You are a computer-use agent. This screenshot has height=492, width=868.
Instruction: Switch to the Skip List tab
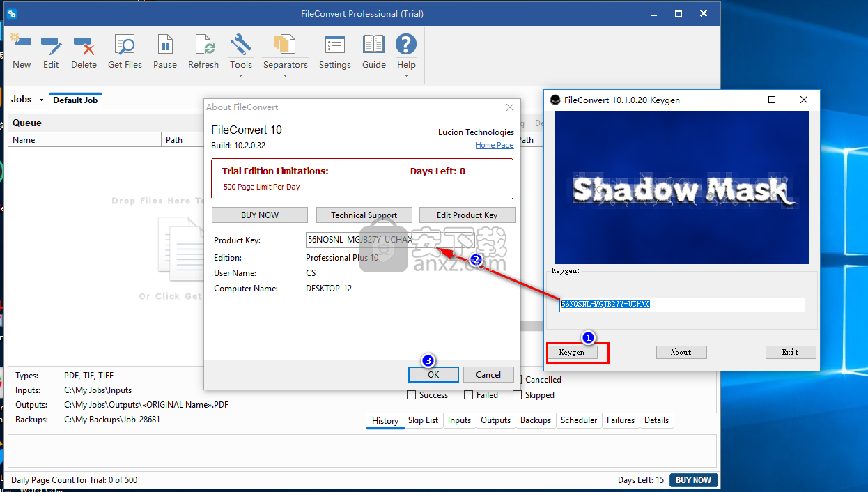(x=424, y=420)
